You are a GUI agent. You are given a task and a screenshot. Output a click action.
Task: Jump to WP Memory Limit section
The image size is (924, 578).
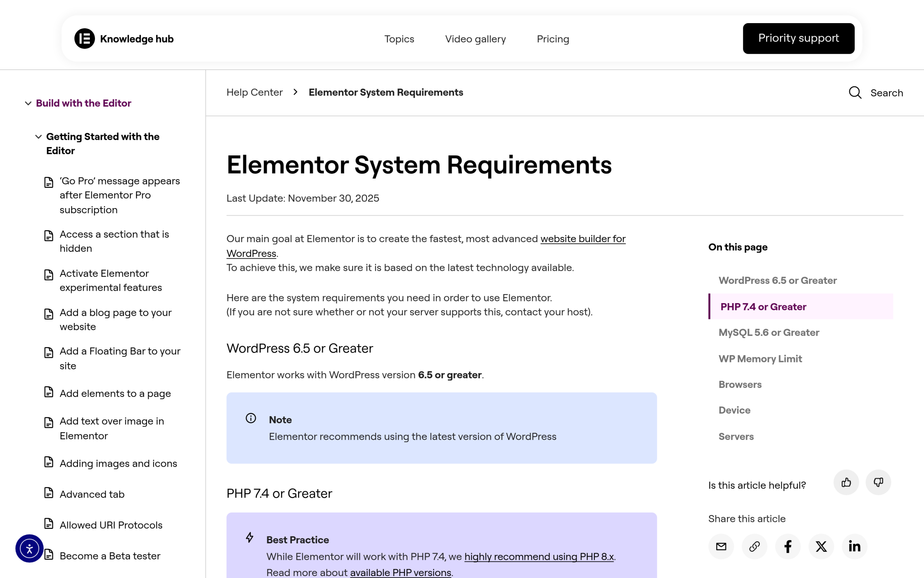pos(760,359)
